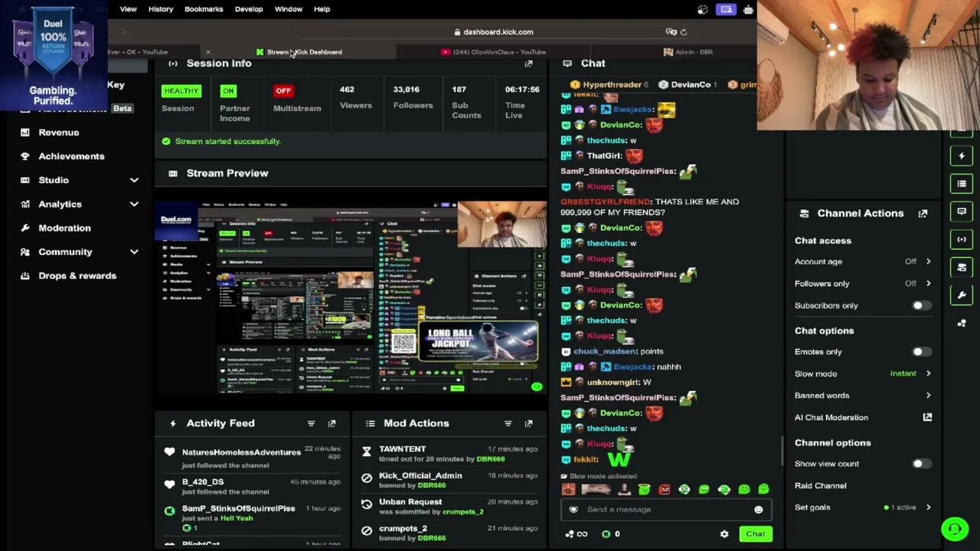Open the View menu in menu bar
This screenshot has height=551, width=980.
[128, 9]
